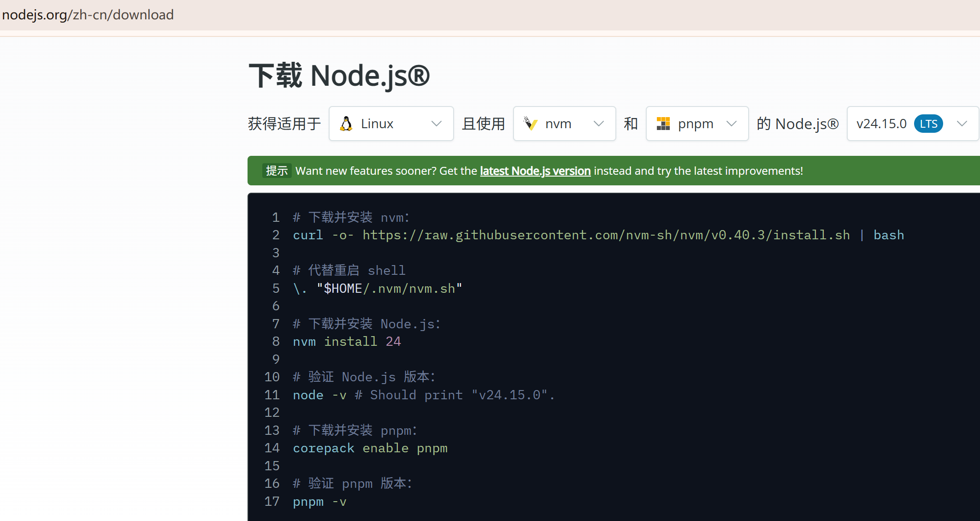Expand the chevron beside pnpm
980x521 pixels.
point(732,124)
